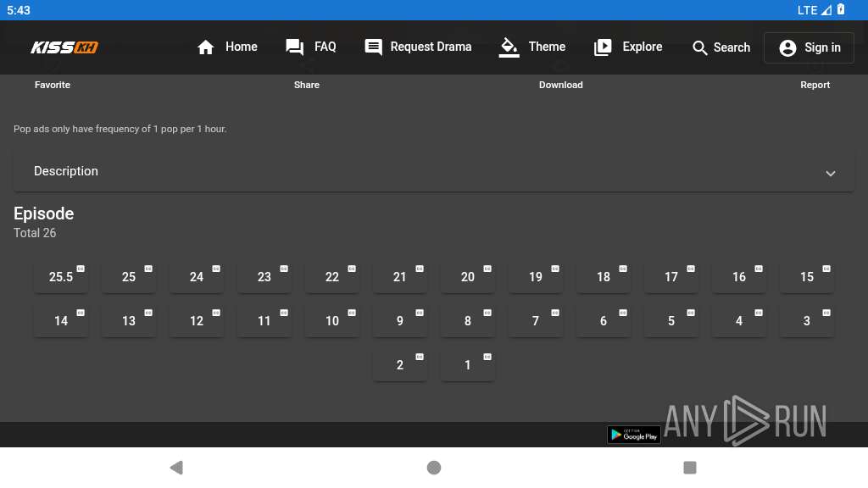
Task: Select episode 10
Action: pos(332,321)
